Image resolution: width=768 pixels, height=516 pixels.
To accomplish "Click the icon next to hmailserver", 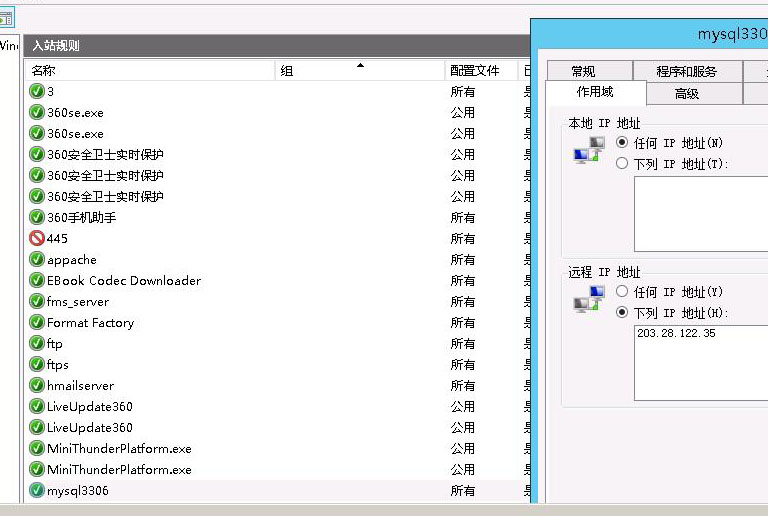I will pos(37,386).
